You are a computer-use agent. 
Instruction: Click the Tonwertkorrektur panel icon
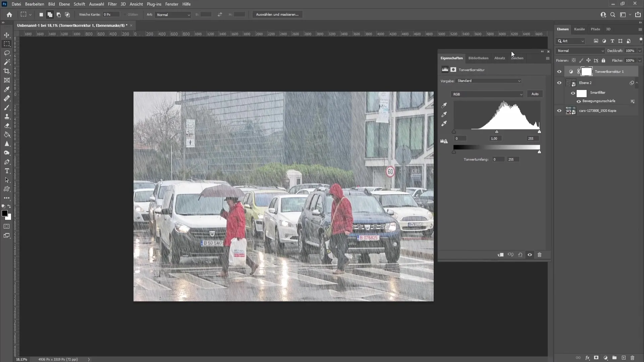[x=444, y=69]
